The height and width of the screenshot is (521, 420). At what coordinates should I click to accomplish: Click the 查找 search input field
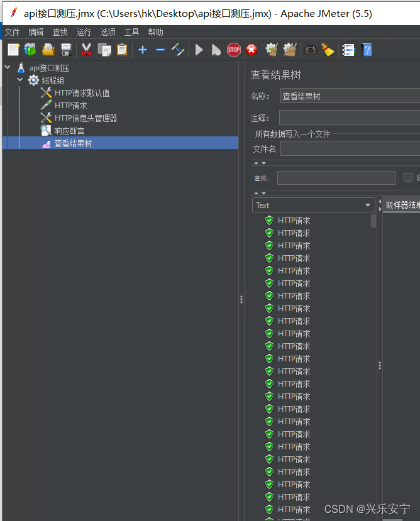336,178
